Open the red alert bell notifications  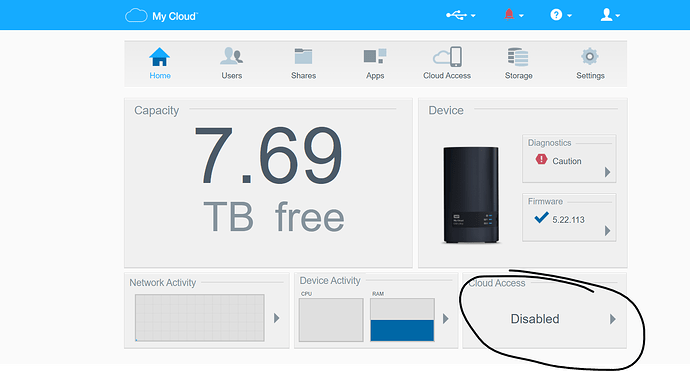(514, 15)
